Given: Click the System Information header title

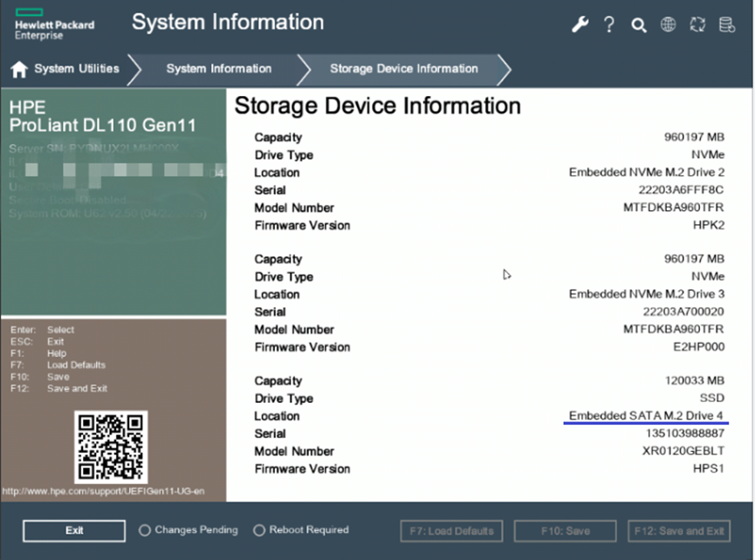Looking at the screenshot, I should point(228,22).
